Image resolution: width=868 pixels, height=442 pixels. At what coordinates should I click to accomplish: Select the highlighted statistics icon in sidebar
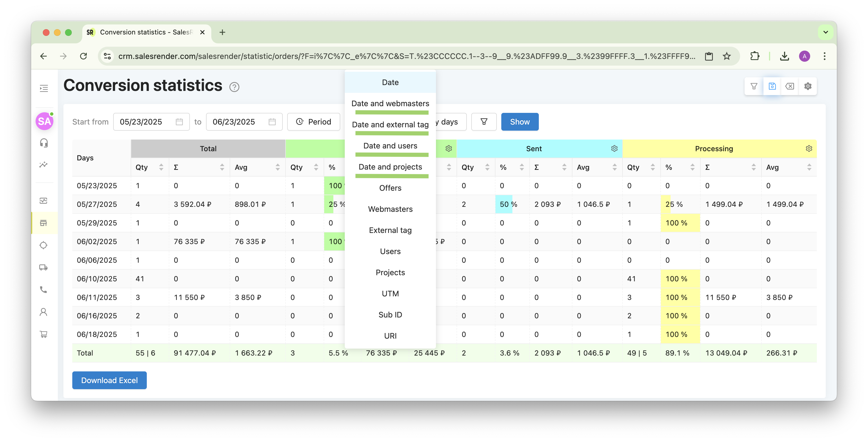(x=43, y=223)
